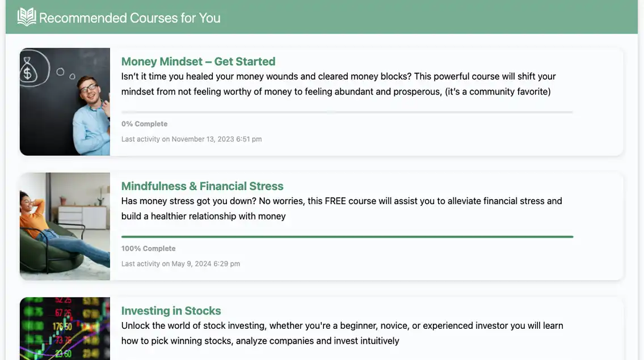This screenshot has height=360, width=644.
Task: Click the 0% Complete label
Action: pos(144,124)
